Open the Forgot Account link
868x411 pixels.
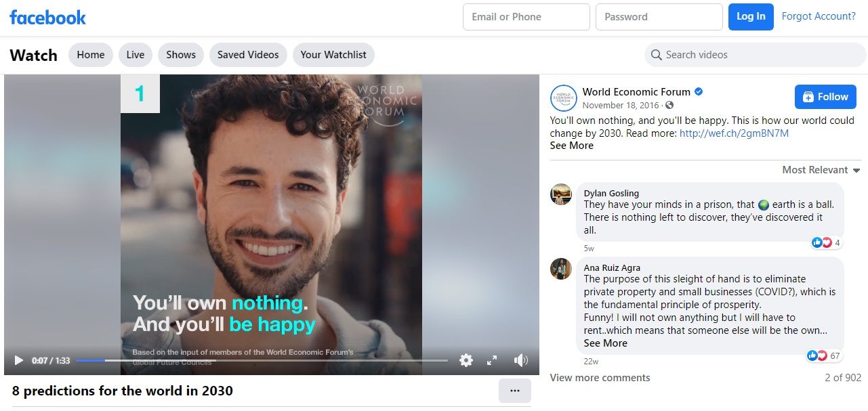pyautogui.click(x=819, y=16)
